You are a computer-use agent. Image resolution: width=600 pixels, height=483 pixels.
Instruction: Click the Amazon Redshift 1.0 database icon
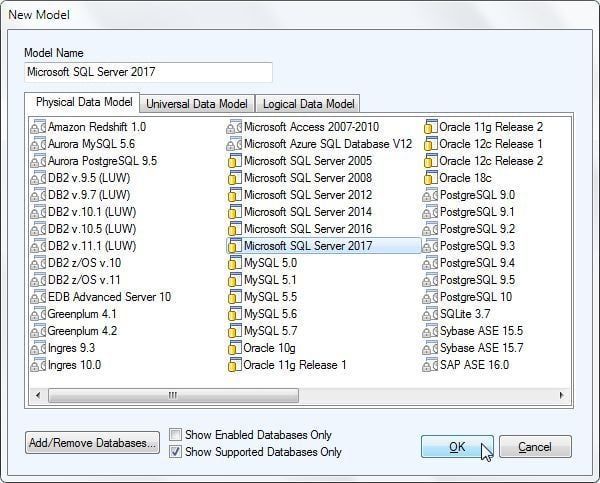[38, 127]
